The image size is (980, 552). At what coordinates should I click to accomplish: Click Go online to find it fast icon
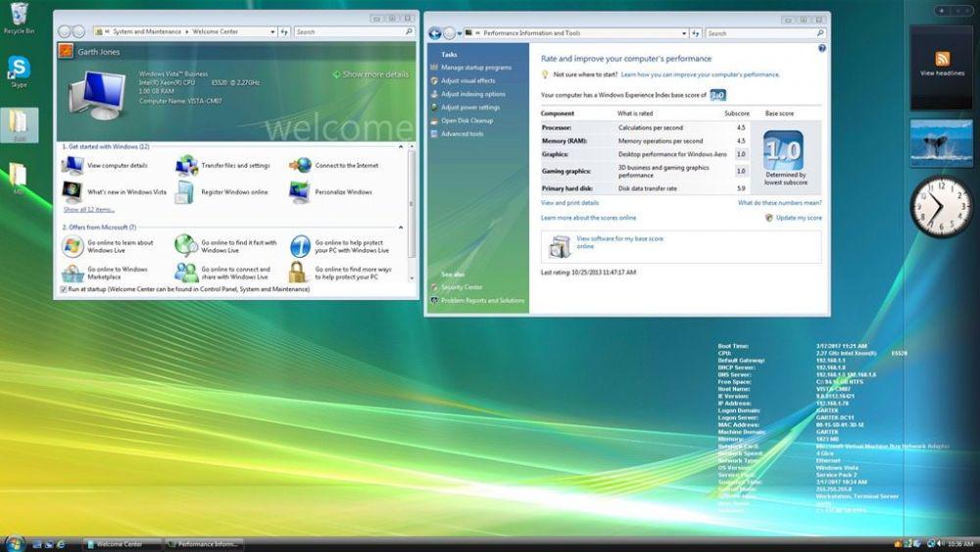click(x=186, y=246)
